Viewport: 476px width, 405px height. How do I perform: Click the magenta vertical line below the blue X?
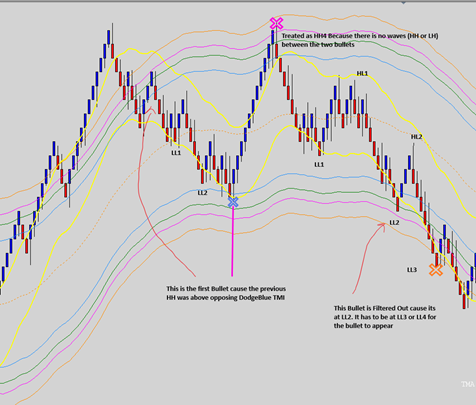pyautogui.click(x=232, y=242)
